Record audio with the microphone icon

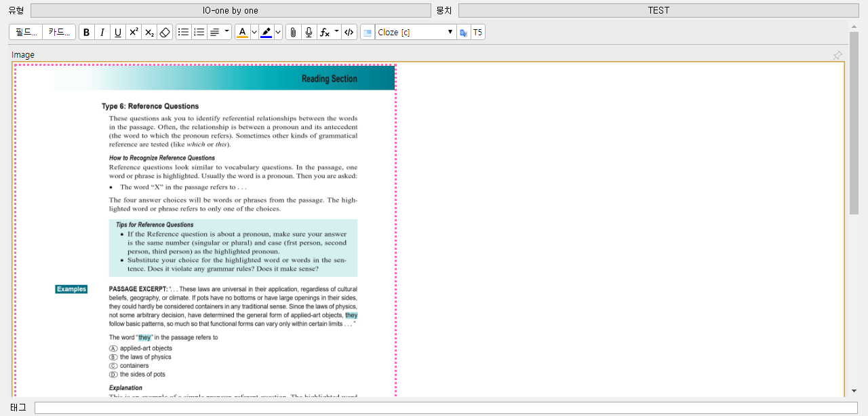309,32
